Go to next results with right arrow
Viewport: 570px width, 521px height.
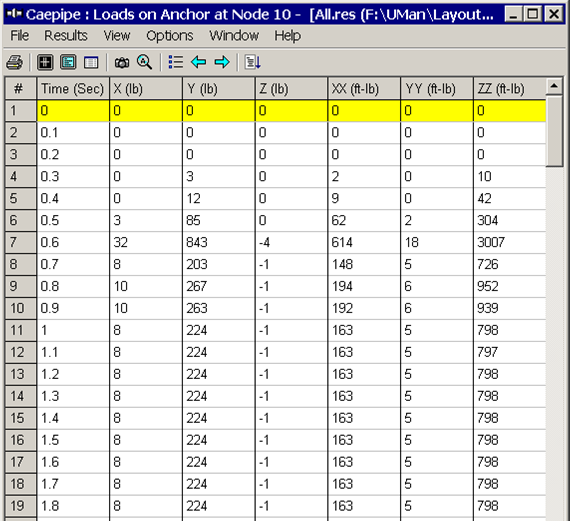coord(222,62)
